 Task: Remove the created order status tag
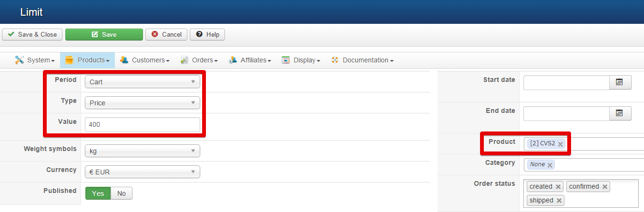(x=558, y=187)
